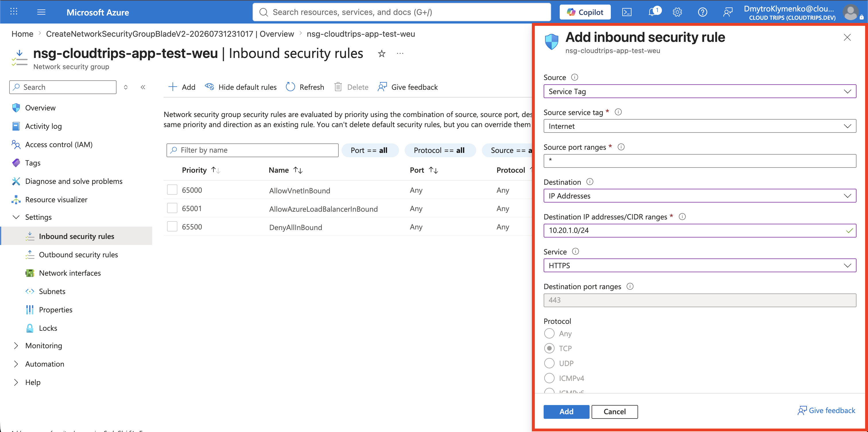Show info tooltip for Destination
868x432 pixels.
click(590, 182)
